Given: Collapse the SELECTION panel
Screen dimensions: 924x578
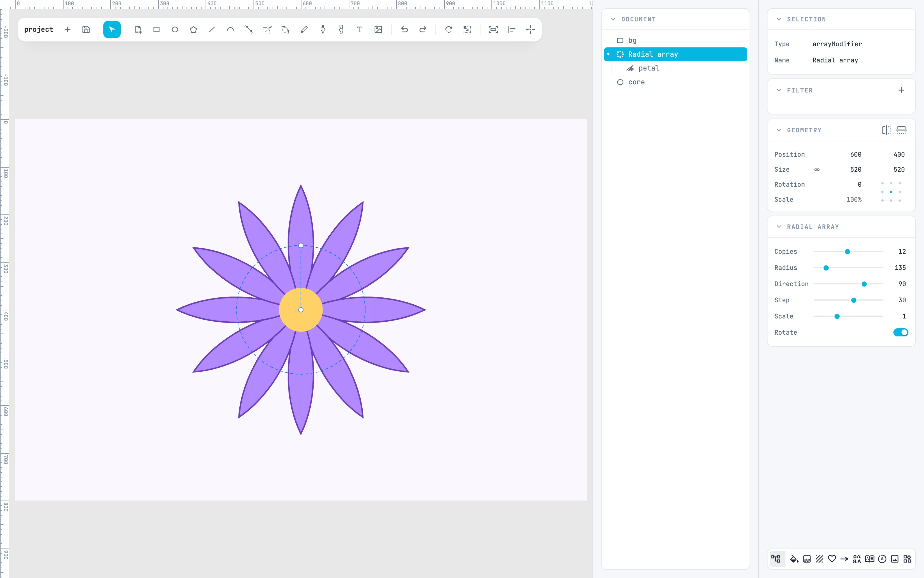Looking at the screenshot, I should (x=779, y=19).
